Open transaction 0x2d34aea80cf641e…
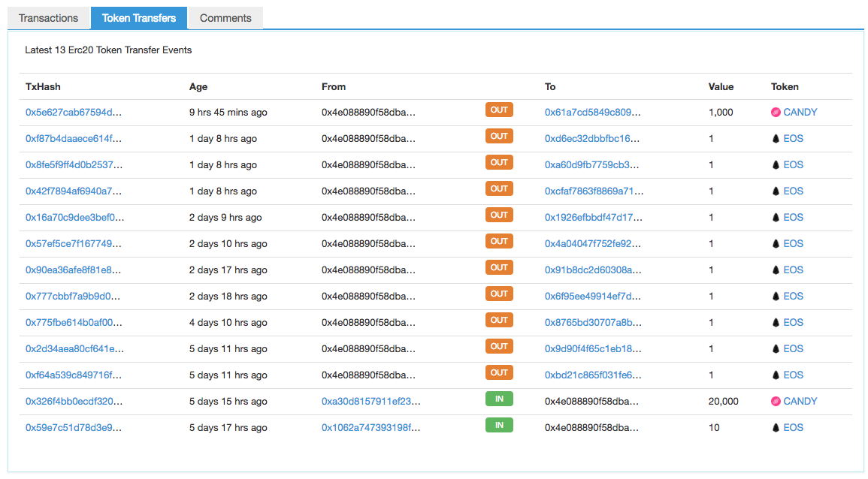 (74, 349)
